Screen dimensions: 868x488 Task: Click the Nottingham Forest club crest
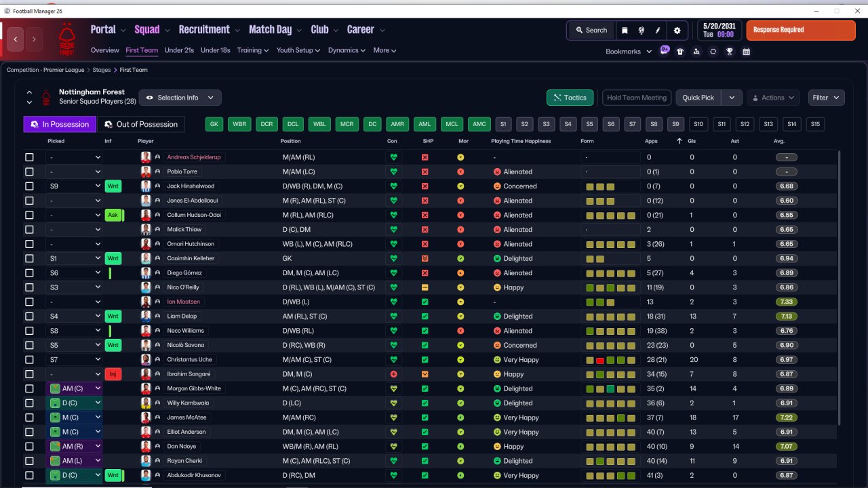coord(67,39)
